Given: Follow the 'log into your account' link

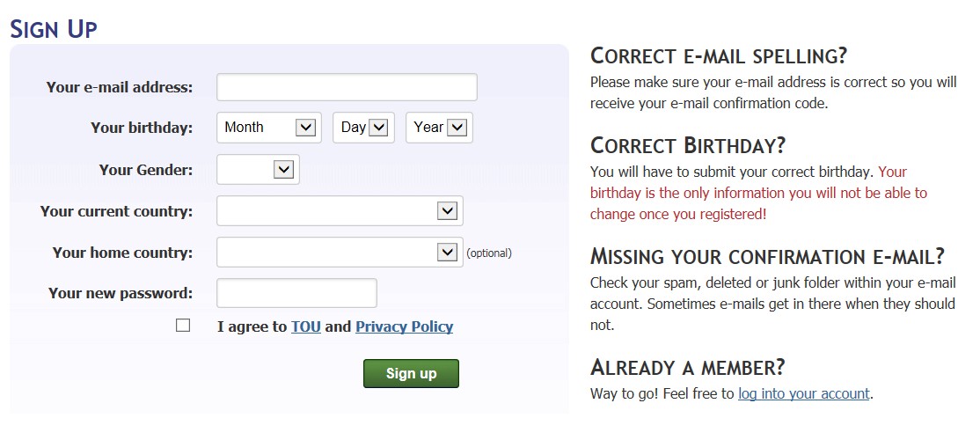Looking at the screenshot, I should point(804,393).
